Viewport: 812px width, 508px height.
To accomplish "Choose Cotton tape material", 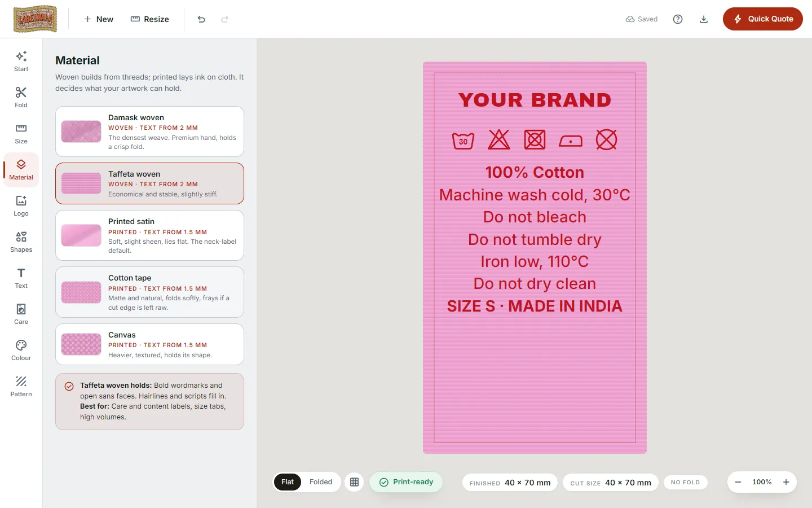I will tap(149, 292).
